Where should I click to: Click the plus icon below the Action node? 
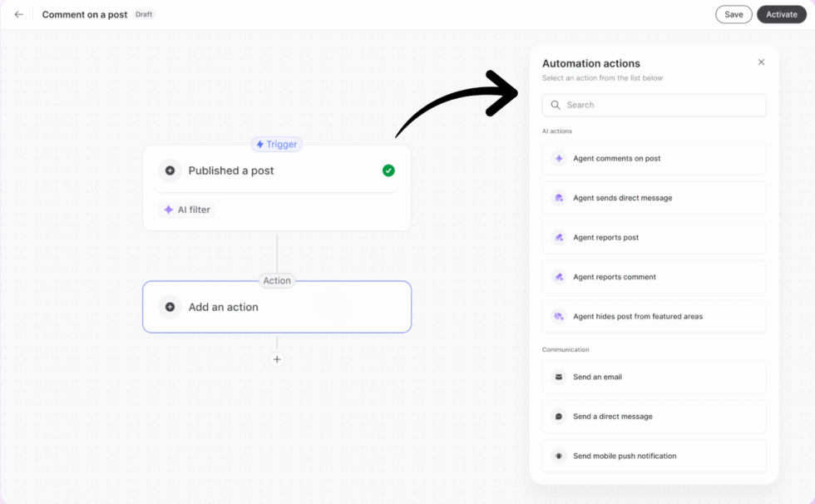(x=276, y=359)
